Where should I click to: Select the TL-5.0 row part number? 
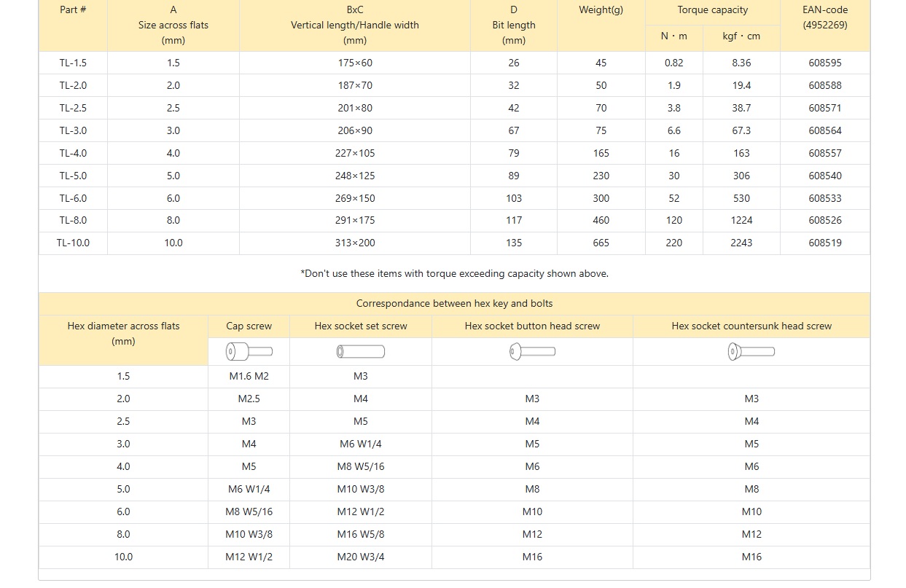pyautogui.click(x=73, y=176)
